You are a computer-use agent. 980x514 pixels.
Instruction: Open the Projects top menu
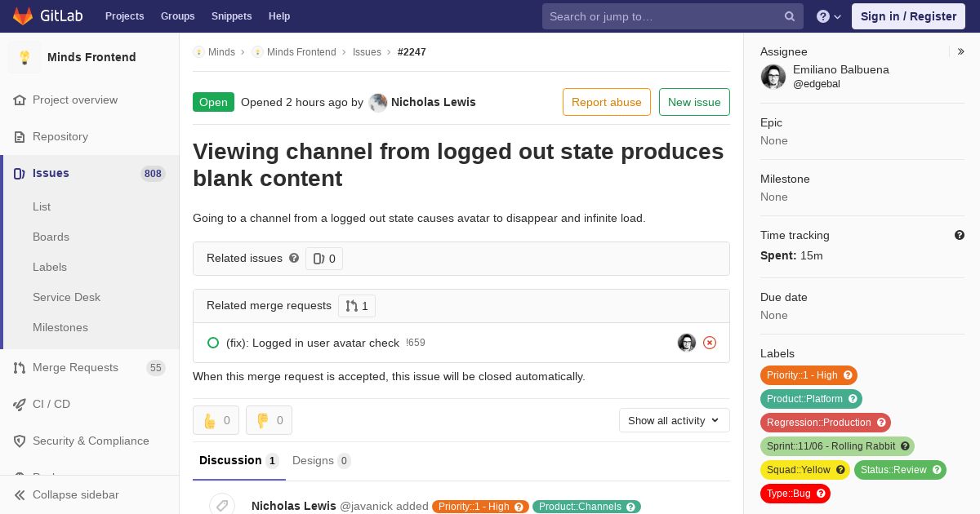[x=124, y=16]
